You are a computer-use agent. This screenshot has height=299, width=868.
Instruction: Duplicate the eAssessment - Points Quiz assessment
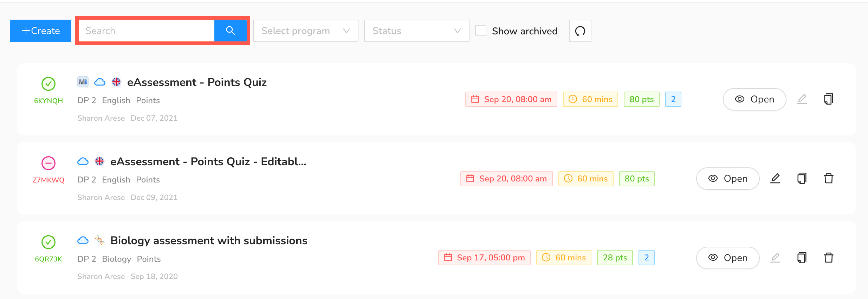point(828,99)
